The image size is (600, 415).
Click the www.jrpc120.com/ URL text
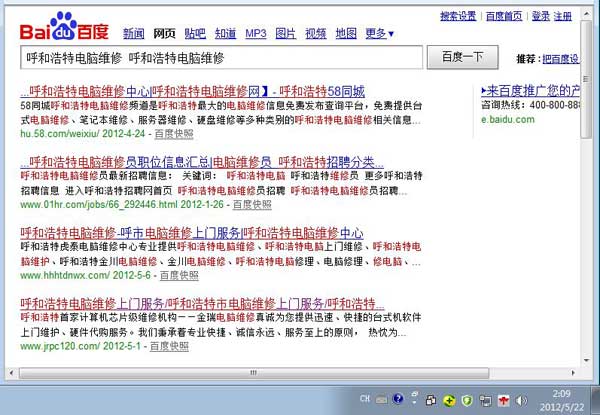(60, 346)
